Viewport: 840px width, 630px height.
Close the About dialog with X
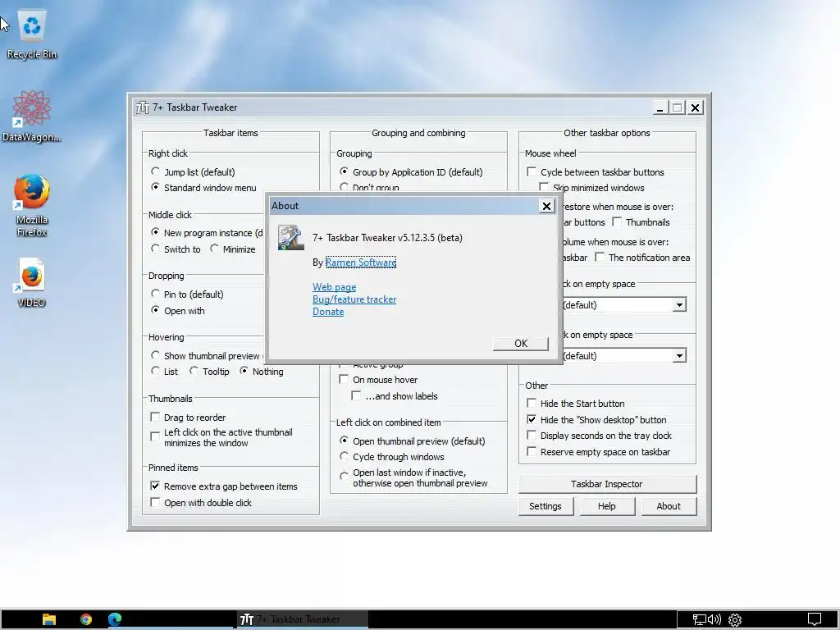point(546,206)
